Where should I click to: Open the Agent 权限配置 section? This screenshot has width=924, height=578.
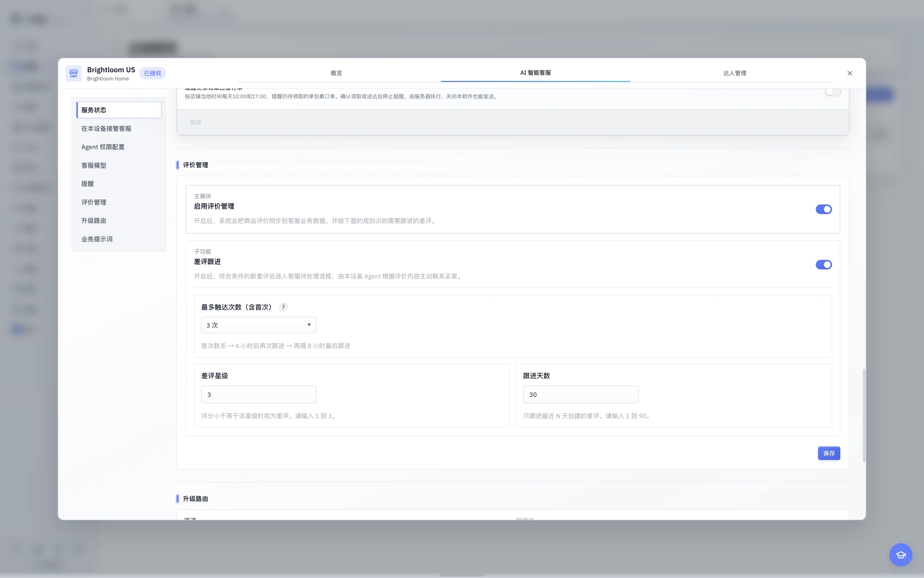pyautogui.click(x=119, y=147)
